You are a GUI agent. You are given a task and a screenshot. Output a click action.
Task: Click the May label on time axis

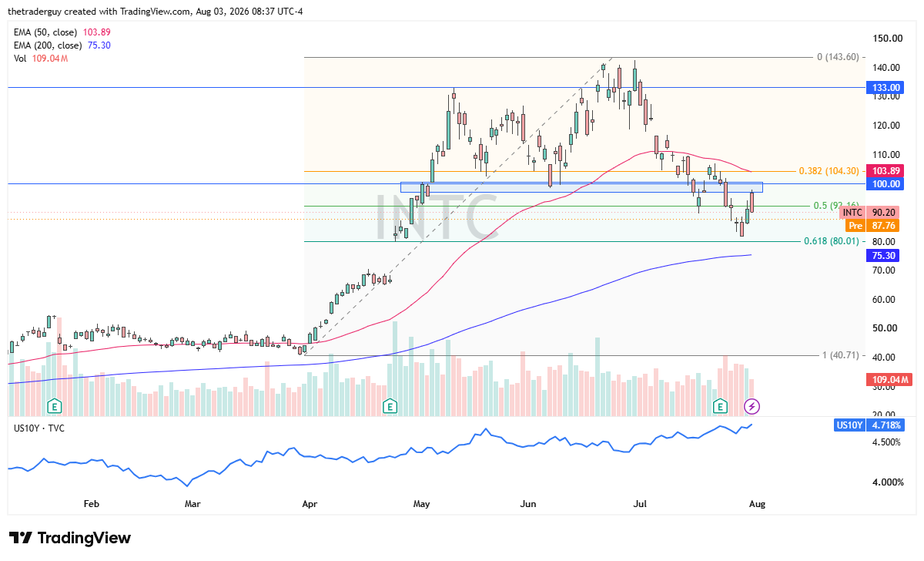point(422,504)
